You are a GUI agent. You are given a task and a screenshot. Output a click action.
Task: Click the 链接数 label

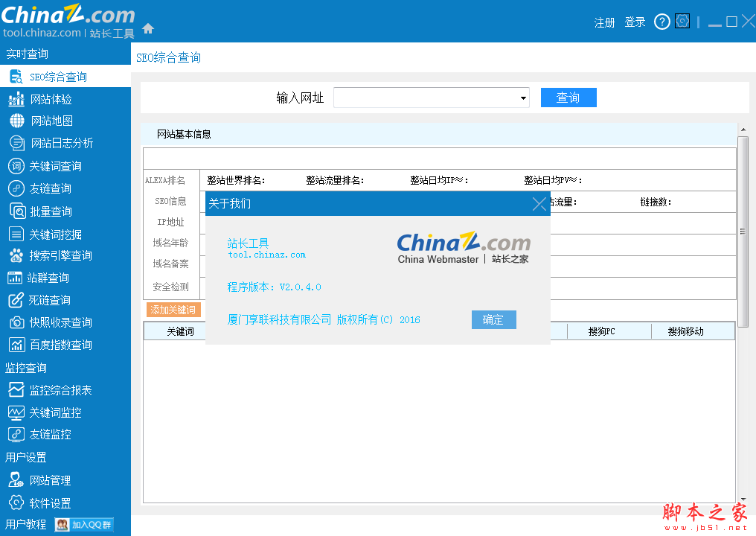point(656,202)
